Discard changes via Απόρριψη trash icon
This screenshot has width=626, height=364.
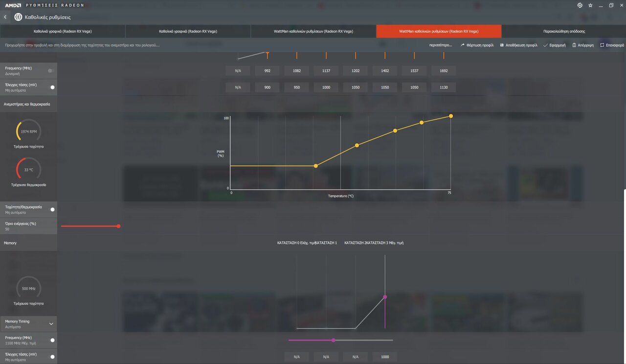(x=583, y=45)
